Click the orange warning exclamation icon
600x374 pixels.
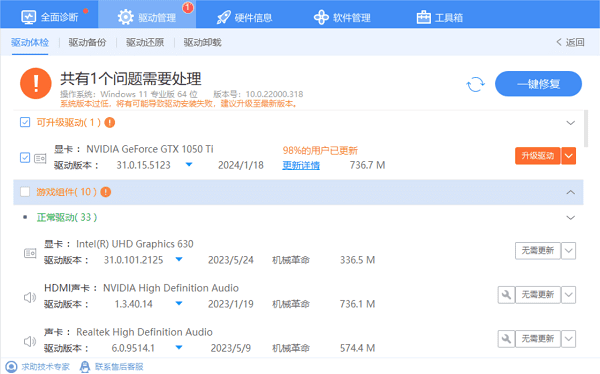click(36, 83)
